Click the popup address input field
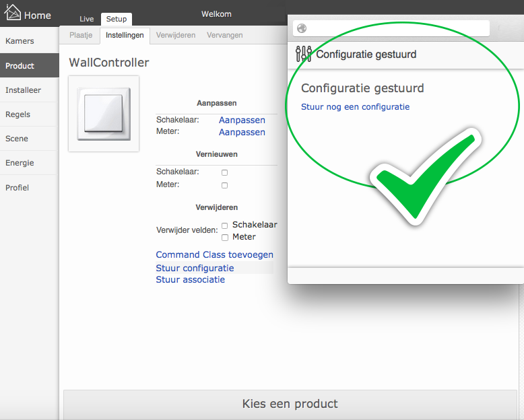 coord(391,28)
